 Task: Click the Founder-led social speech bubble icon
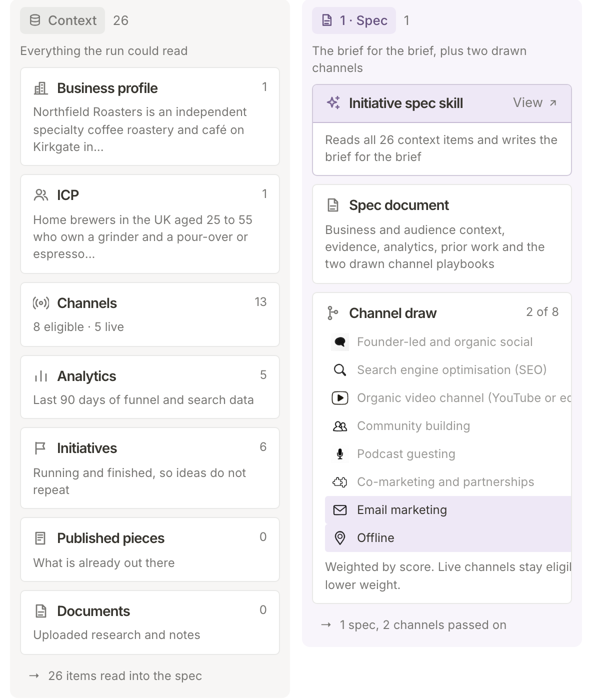(x=340, y=342)
